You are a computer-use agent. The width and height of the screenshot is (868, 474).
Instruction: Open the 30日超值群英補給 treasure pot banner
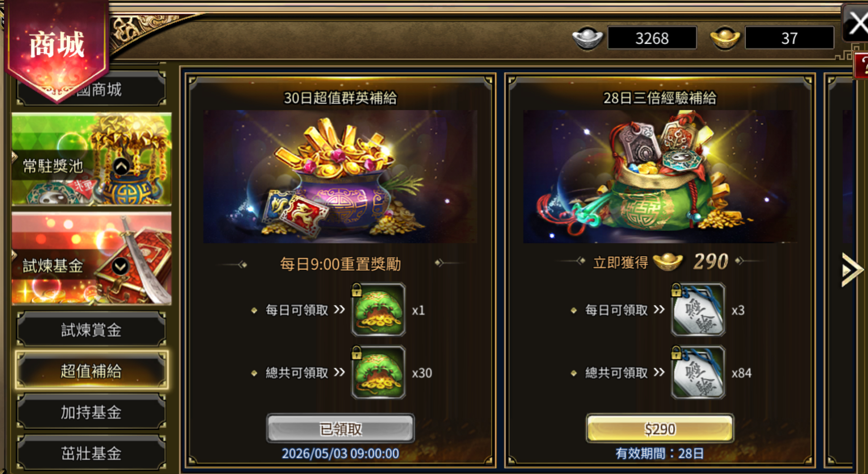340,176
